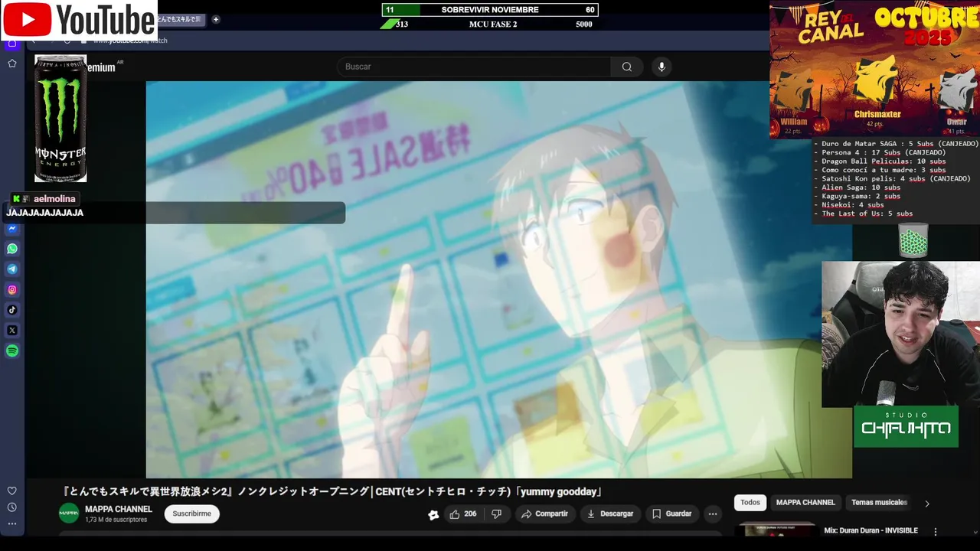Like the video with thumbs up
Viewport: 980px width, 551px height.
(x=463, y=514)
